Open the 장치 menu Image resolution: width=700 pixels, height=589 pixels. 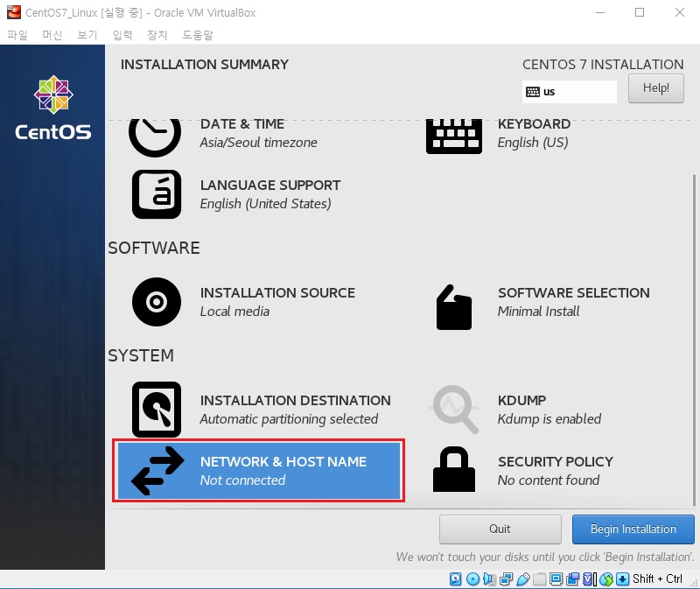pyautogui.click(x=157, y=35)
